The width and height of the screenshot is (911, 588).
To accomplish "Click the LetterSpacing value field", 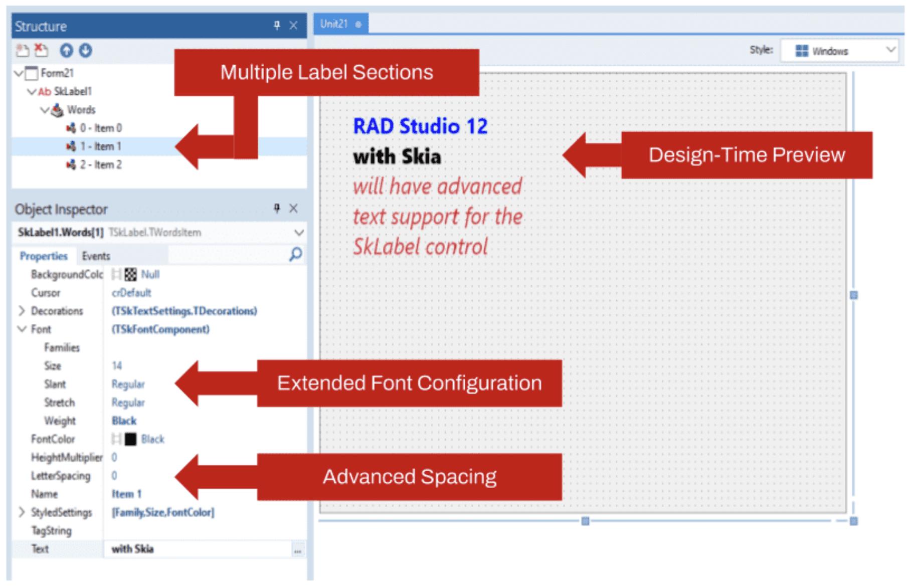I will click(x=205, y=476).
